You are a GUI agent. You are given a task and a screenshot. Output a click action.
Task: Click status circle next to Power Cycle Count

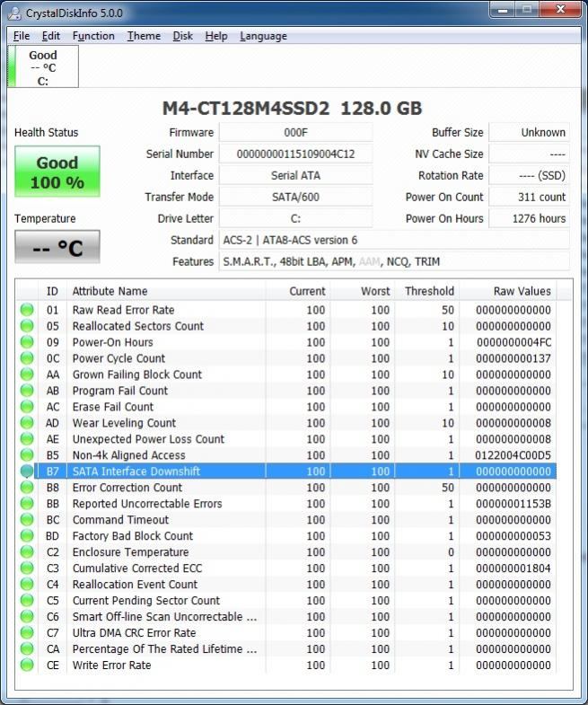click(27, 358)
